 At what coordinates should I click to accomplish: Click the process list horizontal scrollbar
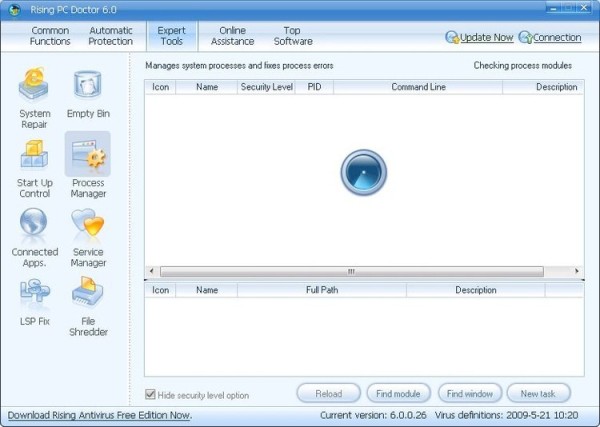351,271
